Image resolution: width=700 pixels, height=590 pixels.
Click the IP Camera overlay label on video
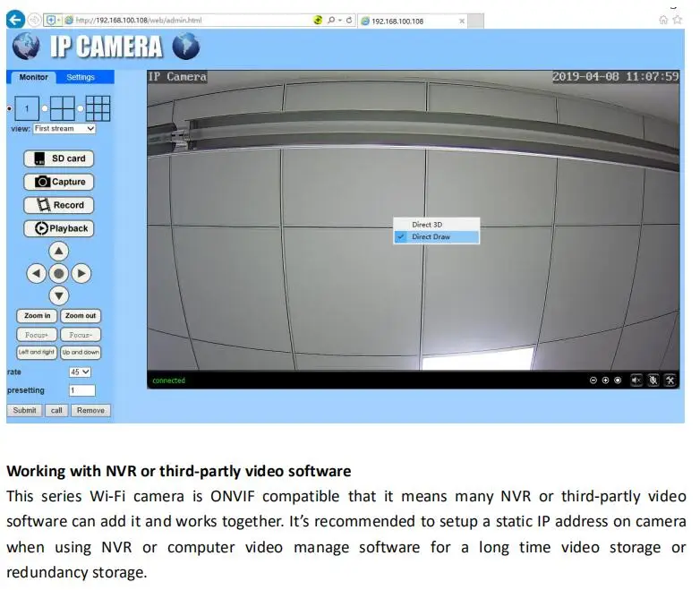177,77
